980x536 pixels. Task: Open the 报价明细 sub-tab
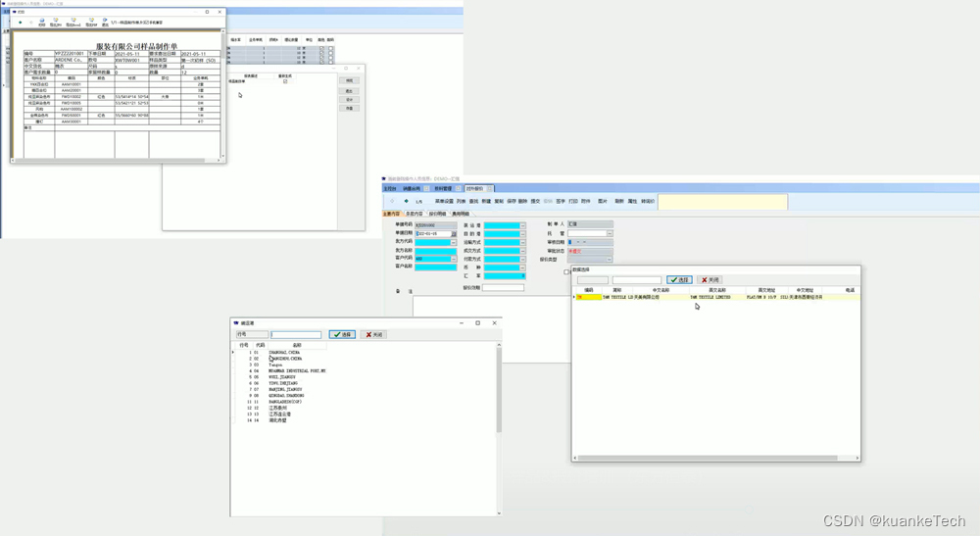click(437, 214)
